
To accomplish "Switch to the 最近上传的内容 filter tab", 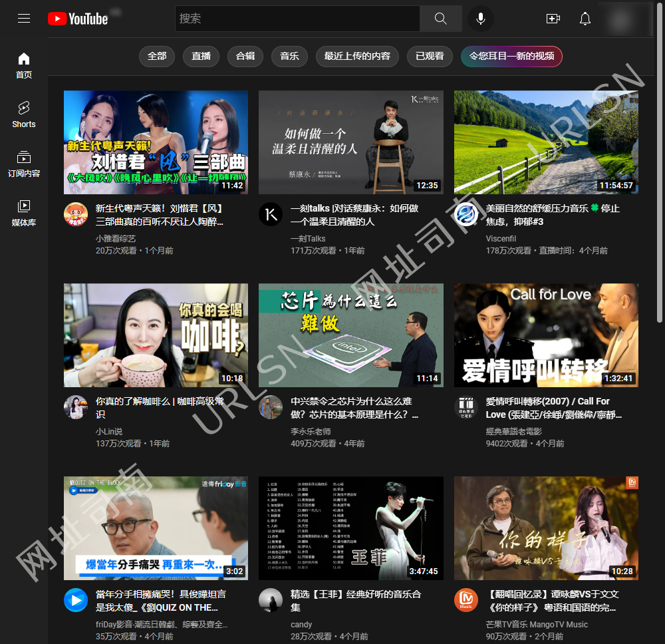I will pos(357,57).
